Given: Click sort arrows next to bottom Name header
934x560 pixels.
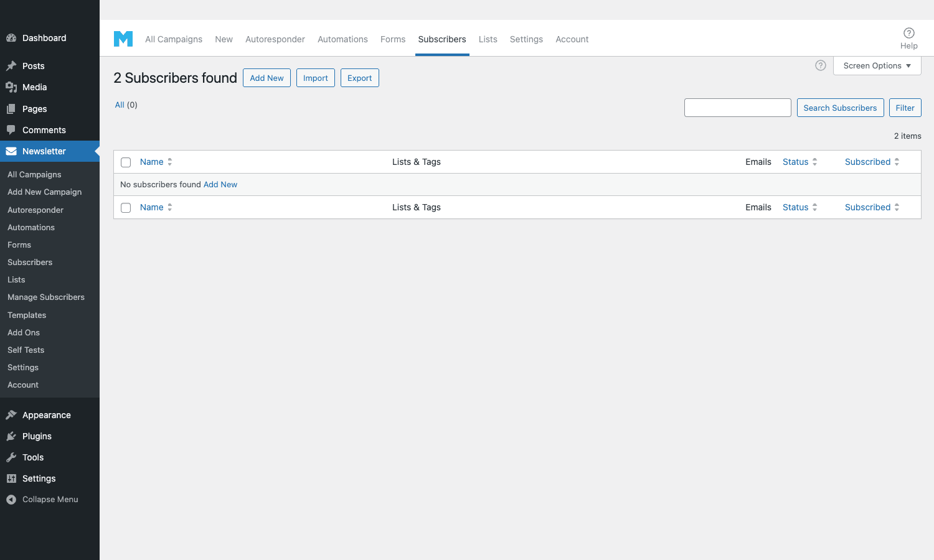Looking at the screenshot, I should pos(170,207).
